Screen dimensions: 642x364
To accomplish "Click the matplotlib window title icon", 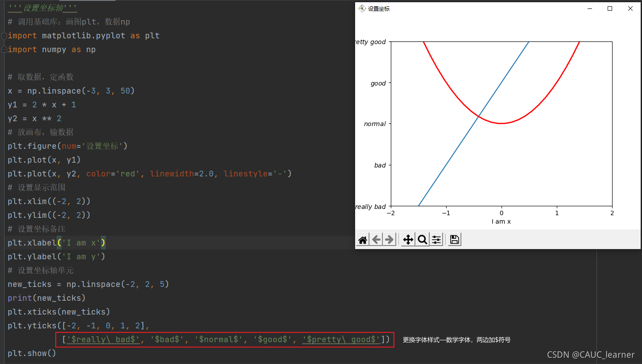I will click(362, 8).
